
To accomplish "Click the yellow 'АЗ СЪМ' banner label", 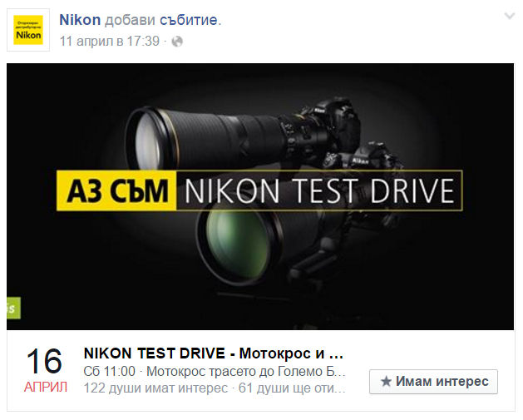I will (116, 190).
